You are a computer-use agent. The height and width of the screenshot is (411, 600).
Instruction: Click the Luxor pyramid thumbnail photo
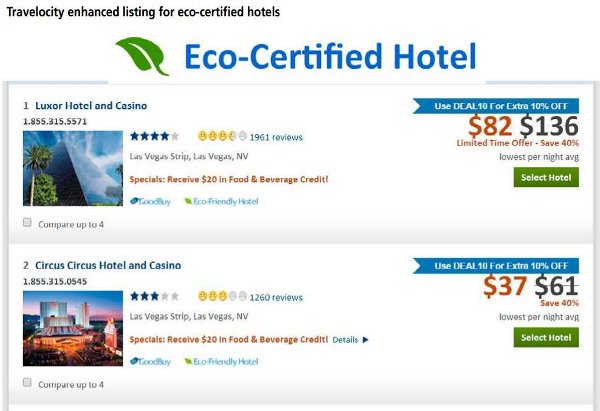pyautogui.click(x=73, y=168)
